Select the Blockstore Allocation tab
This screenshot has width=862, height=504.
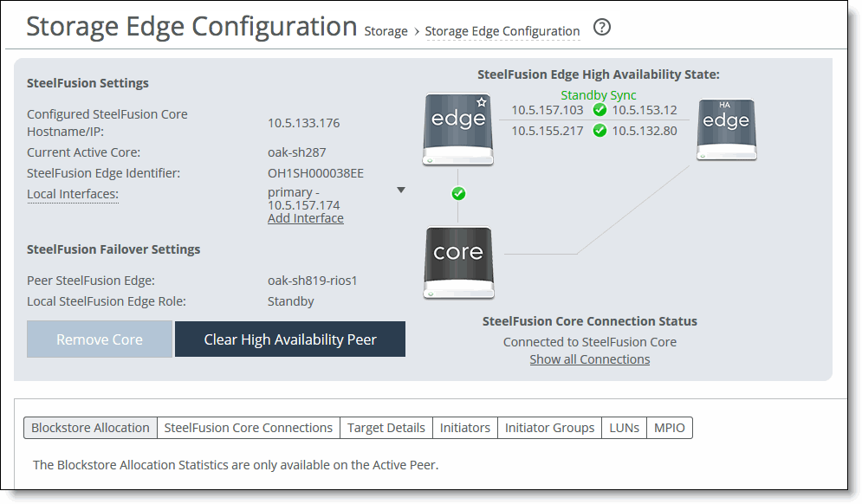[90, 427]
